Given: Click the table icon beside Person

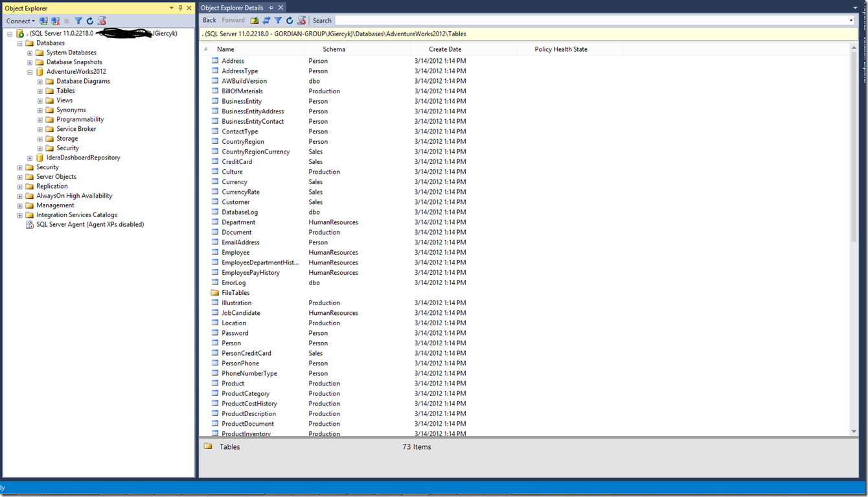Looking at the screenshot, I should pos(216,343).
